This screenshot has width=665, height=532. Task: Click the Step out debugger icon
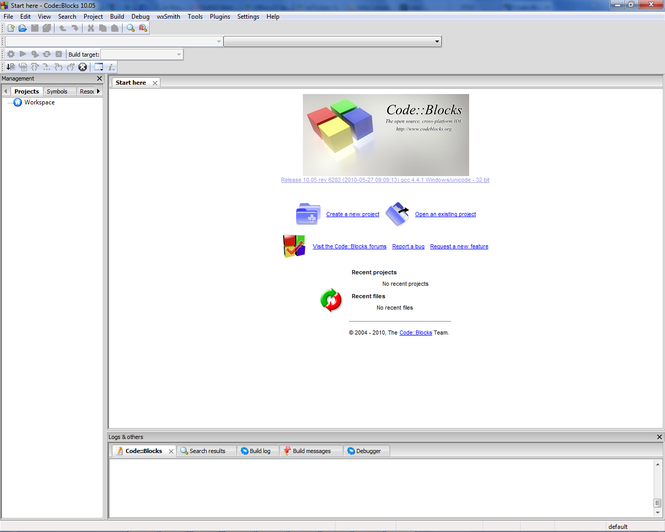pyautogui.click(x=70, y=67)
